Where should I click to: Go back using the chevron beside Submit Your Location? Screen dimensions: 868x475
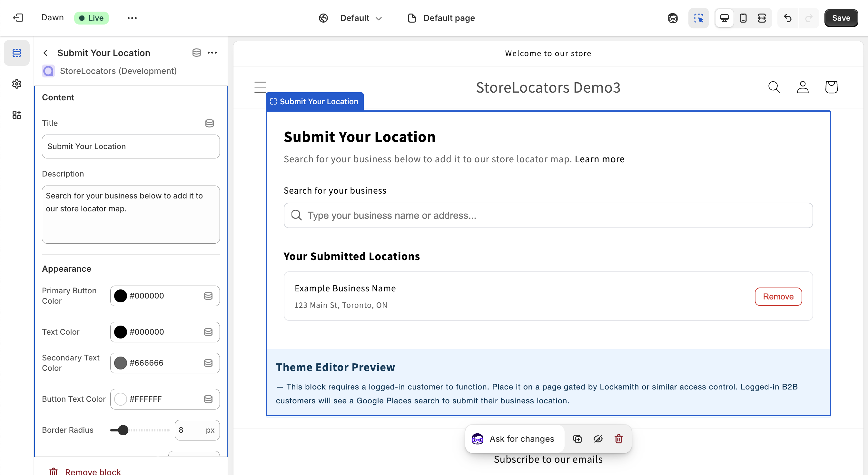point(45,53)
